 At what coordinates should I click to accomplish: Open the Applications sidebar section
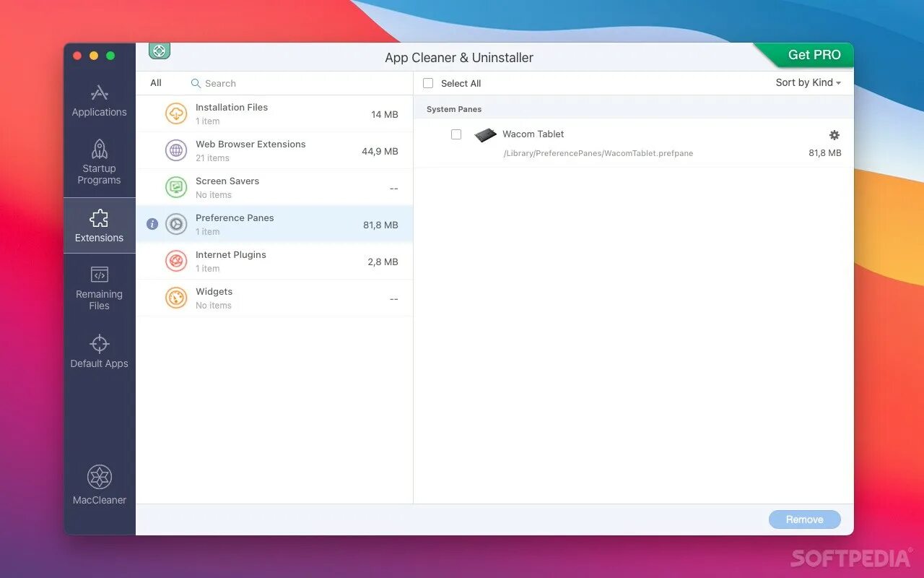pos(99,101)
